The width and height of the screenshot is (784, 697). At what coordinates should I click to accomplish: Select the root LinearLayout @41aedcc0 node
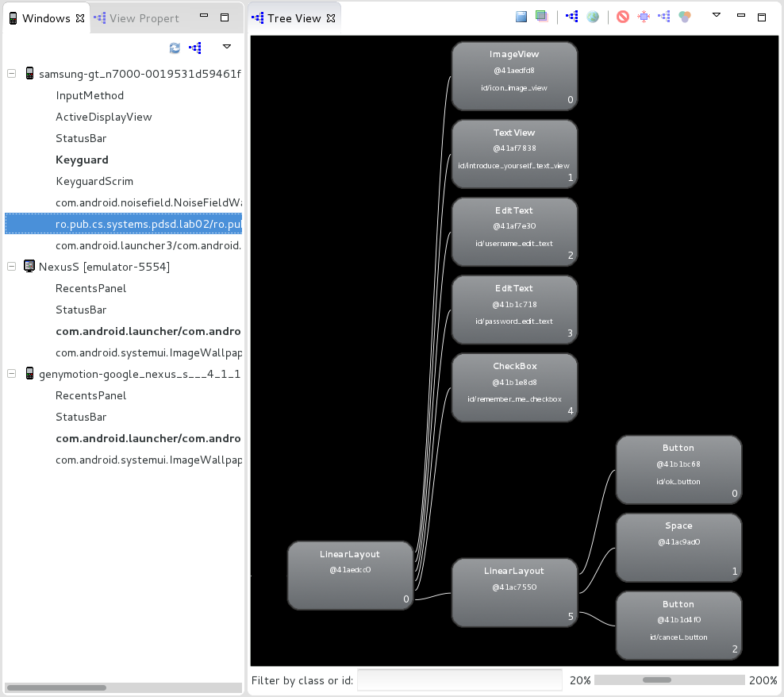click(351, 576)
